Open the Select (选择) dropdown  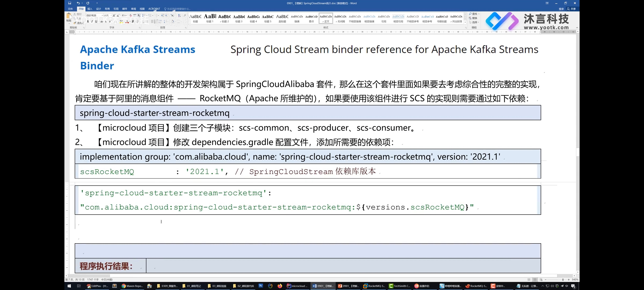(x=474, y=22)
